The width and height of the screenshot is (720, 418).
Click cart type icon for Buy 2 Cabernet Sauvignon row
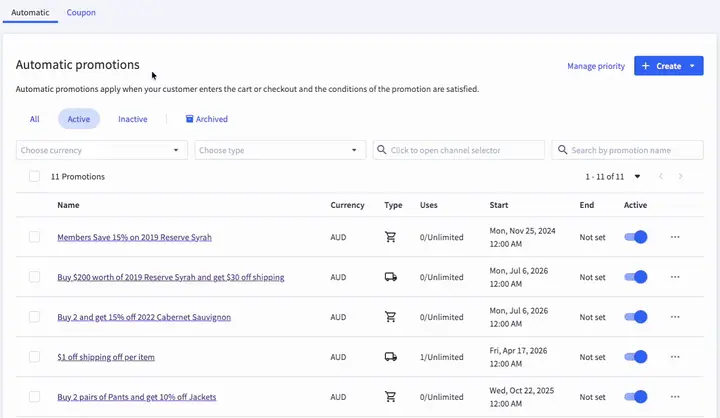pyautogui.click(x=390, y=317)
